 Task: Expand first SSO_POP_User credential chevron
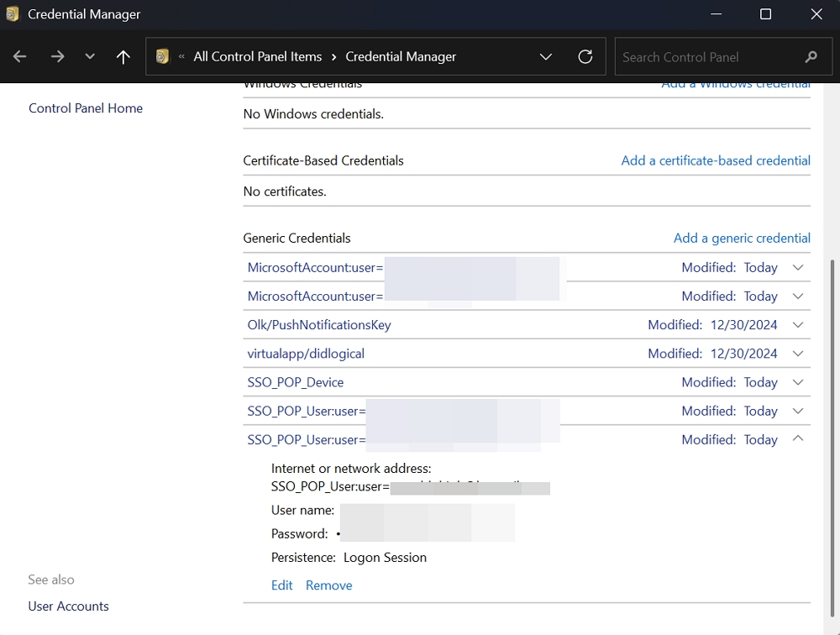point(798,411)
